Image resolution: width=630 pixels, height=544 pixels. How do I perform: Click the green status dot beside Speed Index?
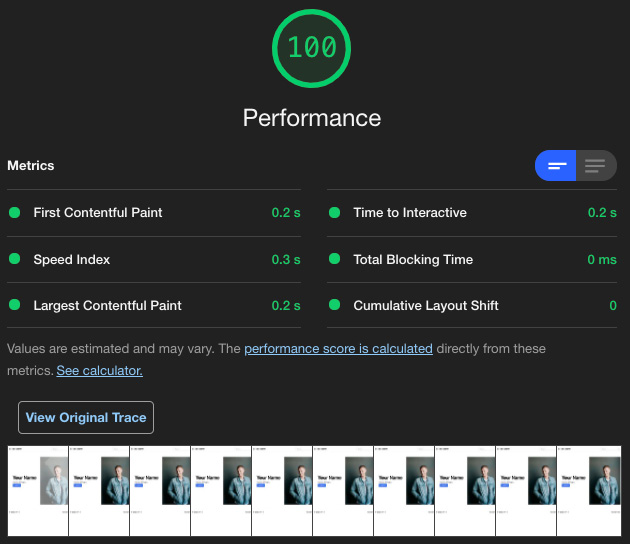[x=14, y=258]
